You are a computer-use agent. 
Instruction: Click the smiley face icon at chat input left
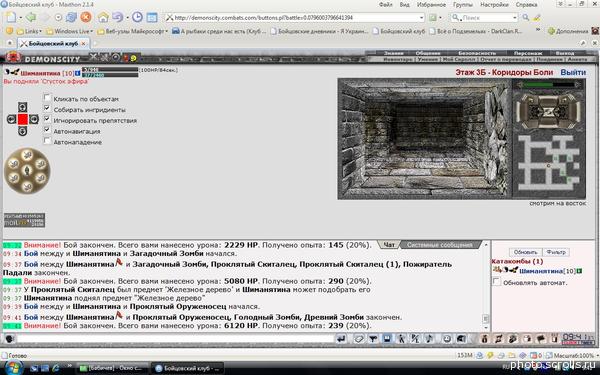[x=10, y=339]
